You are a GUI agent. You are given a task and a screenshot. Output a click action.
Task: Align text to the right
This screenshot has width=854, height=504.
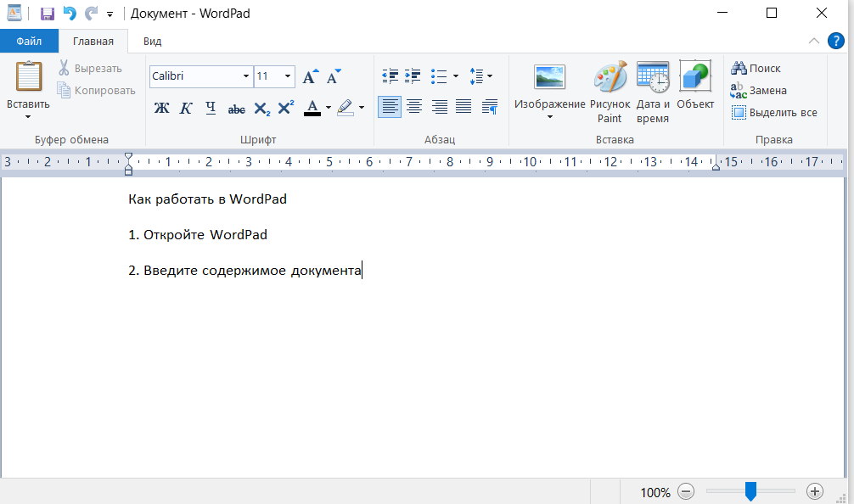(x=439, y=107)
